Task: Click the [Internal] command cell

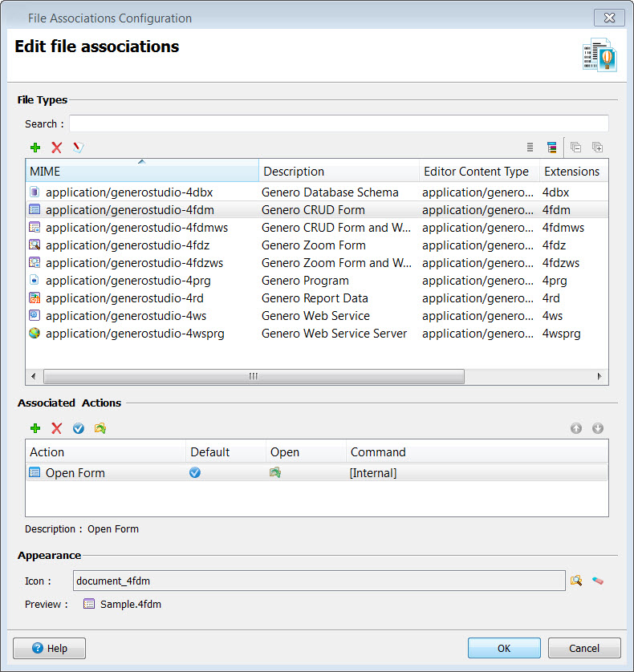Action: (x=373, y=472)
